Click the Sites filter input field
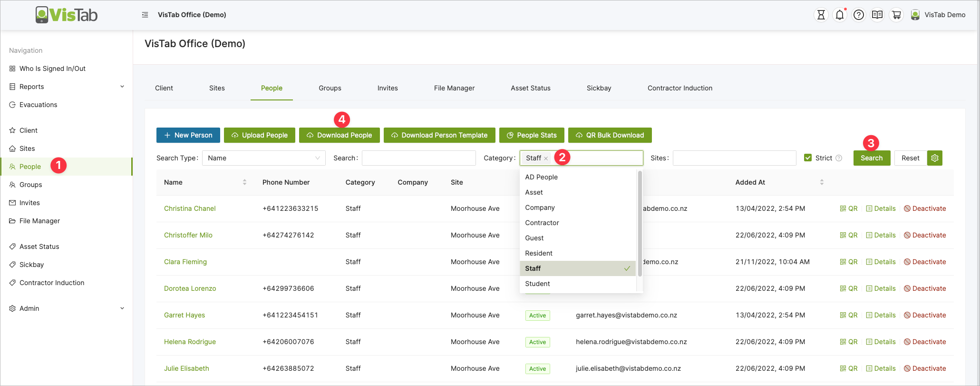Image resolution: width=980 pixels, height=386 pixels. [734, 158]
